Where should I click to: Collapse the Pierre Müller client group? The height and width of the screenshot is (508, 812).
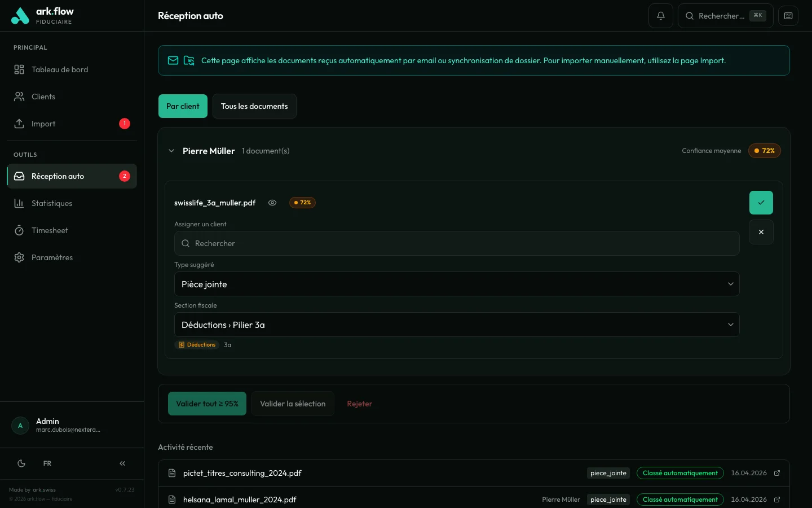[171, 151]
